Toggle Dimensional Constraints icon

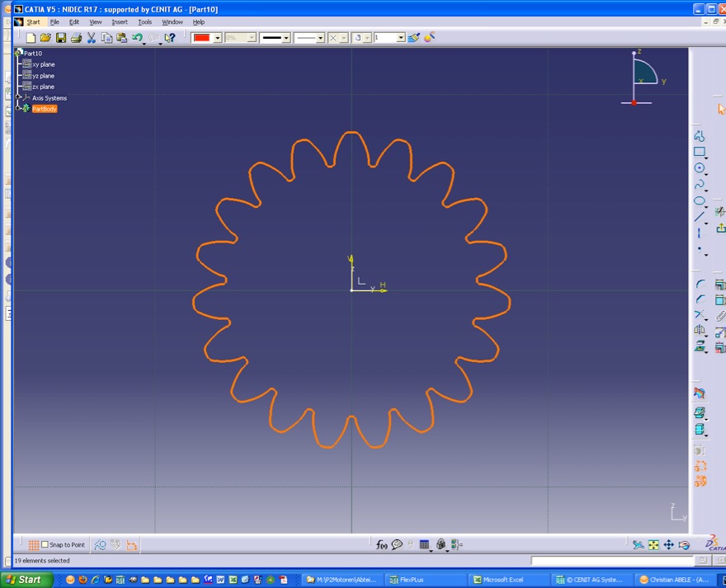131,545
